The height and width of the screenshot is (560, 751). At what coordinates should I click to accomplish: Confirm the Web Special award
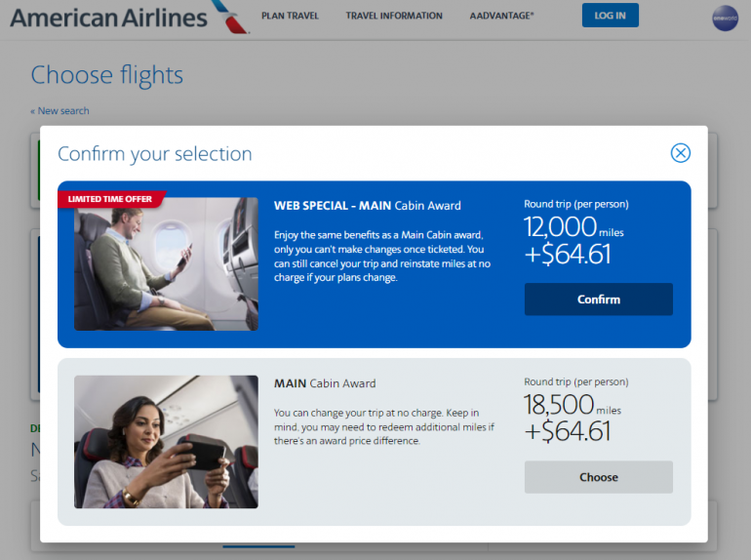pyautogui.click(x=598, y=300)
